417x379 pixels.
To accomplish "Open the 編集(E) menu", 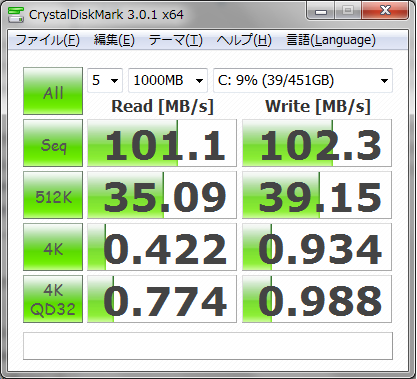I will [x=114, y=40].
